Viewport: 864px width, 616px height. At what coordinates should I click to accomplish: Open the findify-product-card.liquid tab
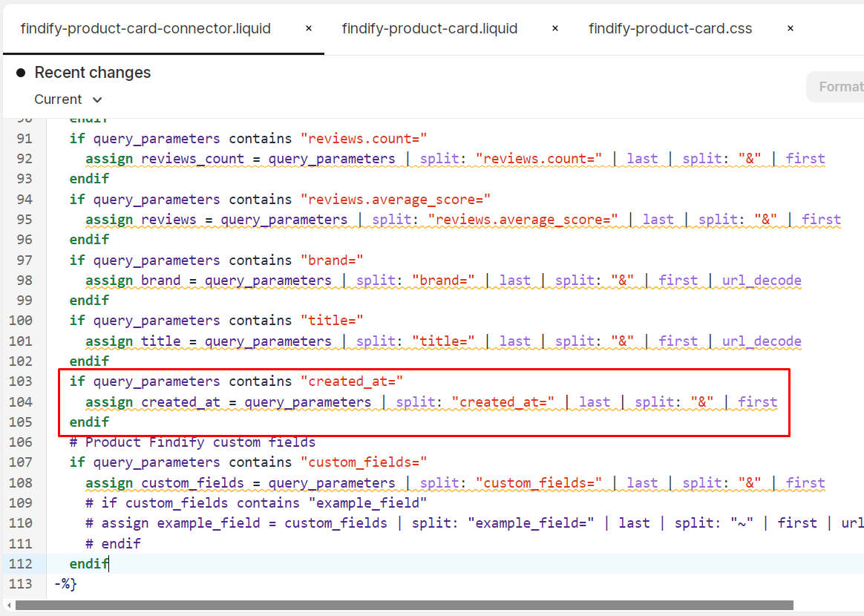[429, 29]
